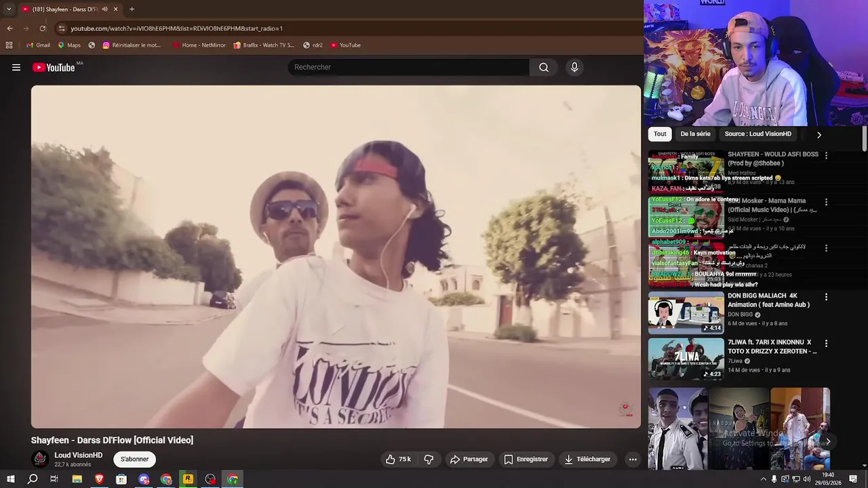The image size is (868, 488).
Task: Open the Loud VisionHD channel avatar
Action: click(x=41, y=460)
